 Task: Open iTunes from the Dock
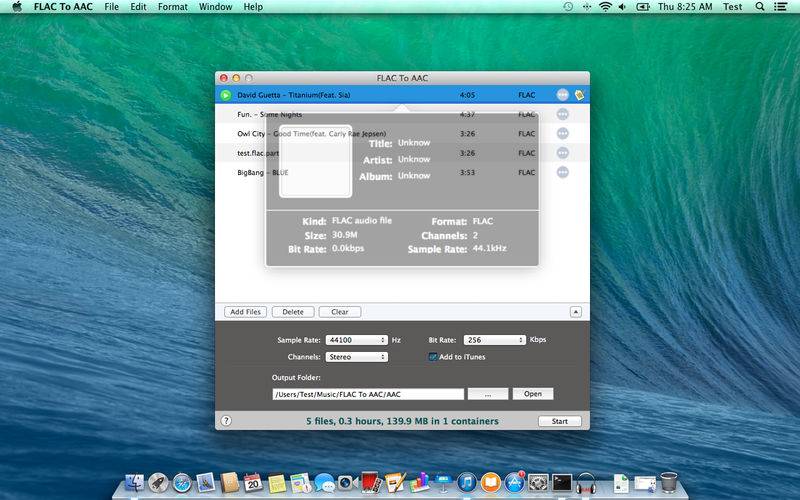tap(467, 482)
